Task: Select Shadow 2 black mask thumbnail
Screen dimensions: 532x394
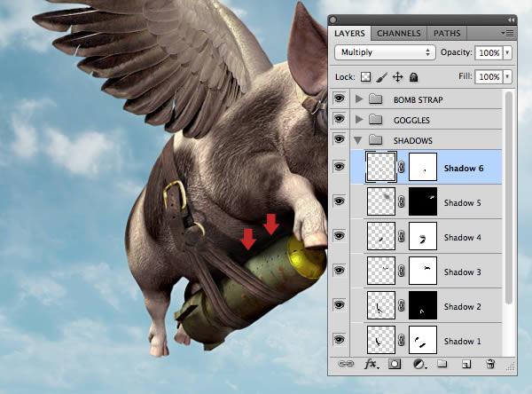Action: coord(423,305)
